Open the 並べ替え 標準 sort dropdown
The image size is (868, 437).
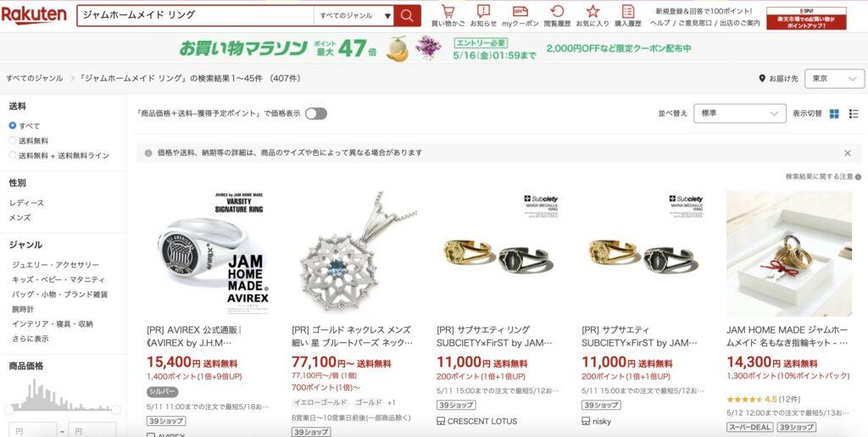(739, 113)
